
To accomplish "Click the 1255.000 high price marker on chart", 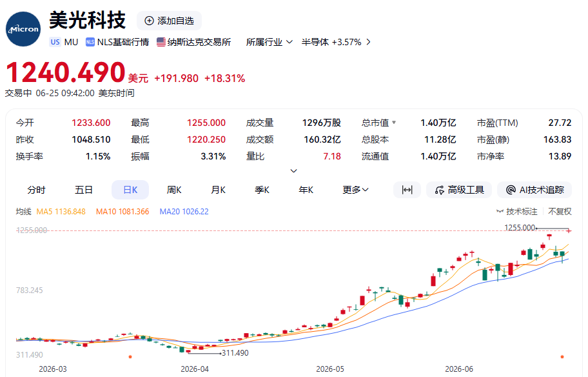I will [x=520, y=227].
